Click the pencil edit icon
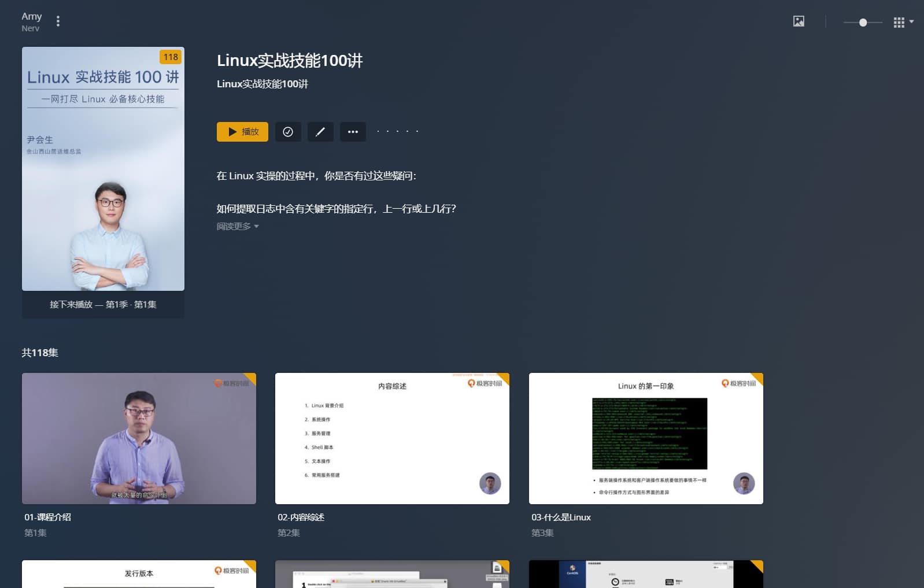 (x=320, y=132)
